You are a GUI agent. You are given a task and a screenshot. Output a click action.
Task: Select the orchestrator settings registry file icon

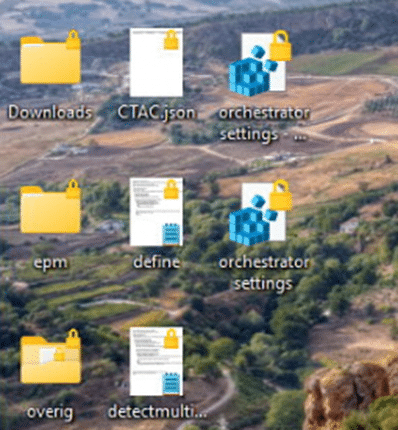coord(260,213)
